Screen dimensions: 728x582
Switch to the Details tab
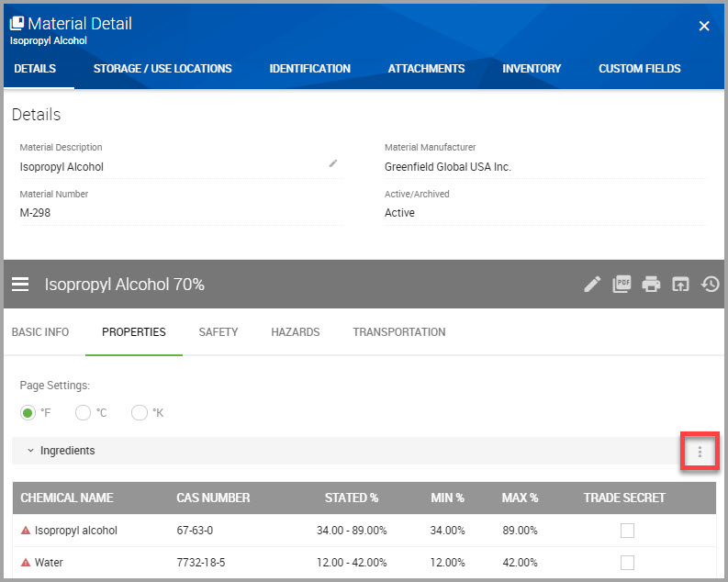[x=35, y=69]
